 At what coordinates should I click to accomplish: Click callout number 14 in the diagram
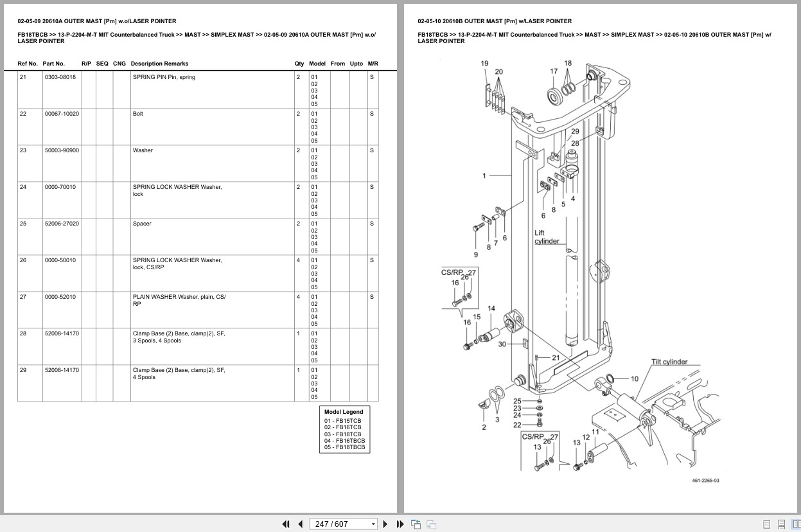491,308
